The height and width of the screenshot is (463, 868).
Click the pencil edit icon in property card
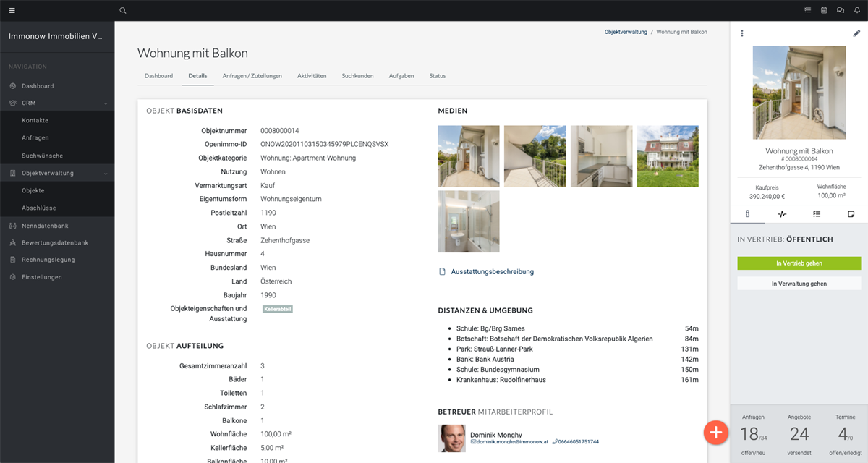click(x=857, y=33)
